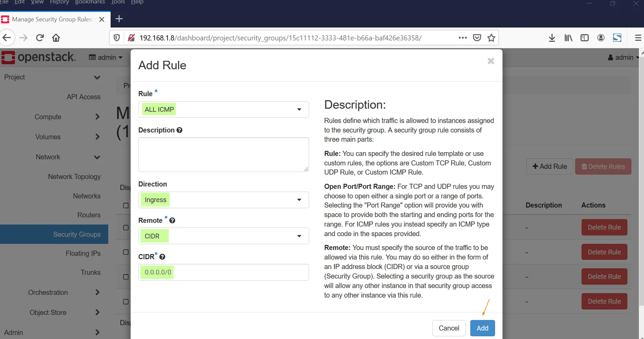This screenshot has width=644, height=339.
Task: Open the Firefox hamburger menu
Action: pos(638,38)
